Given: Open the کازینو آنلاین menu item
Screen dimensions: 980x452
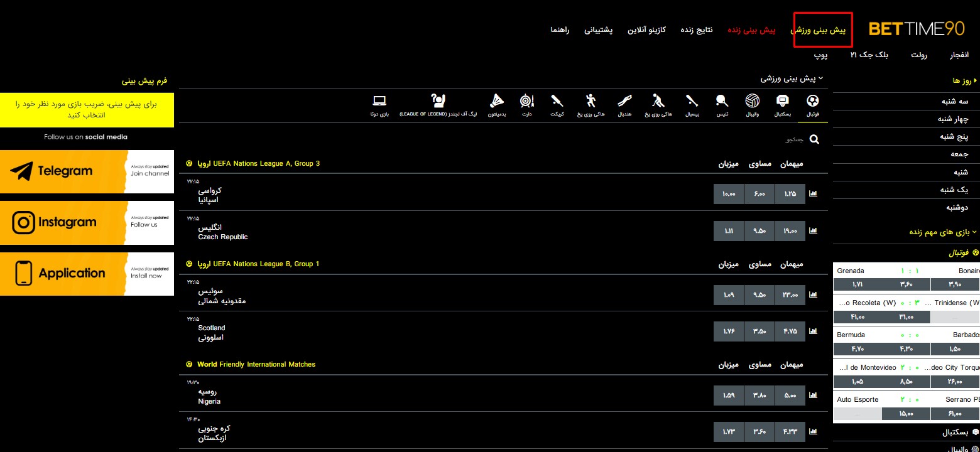Looking at the screenshot, I should tap(647, 30).
